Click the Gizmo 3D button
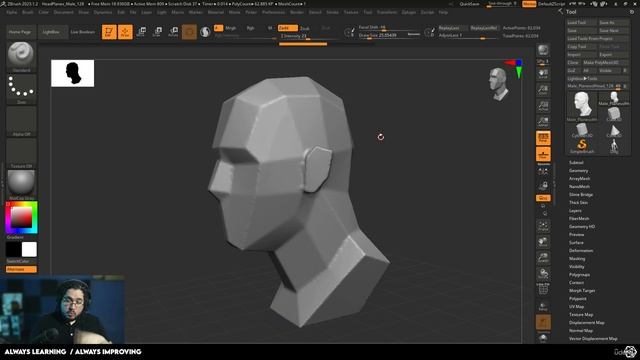This screenshot has width=640, height=360. click(189, 32)
